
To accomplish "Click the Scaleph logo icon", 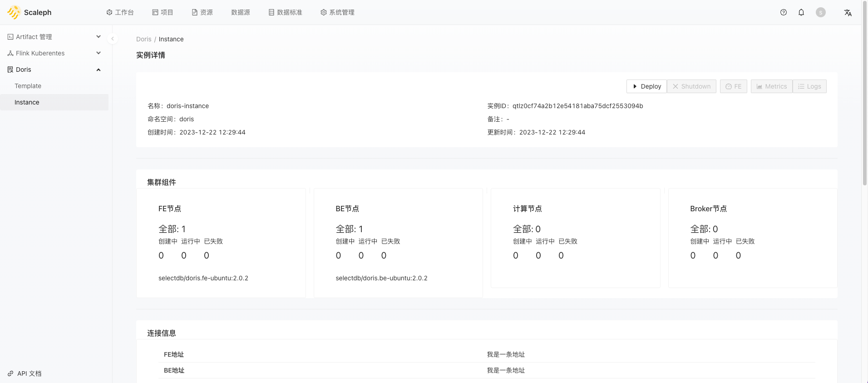I will 14,12.
